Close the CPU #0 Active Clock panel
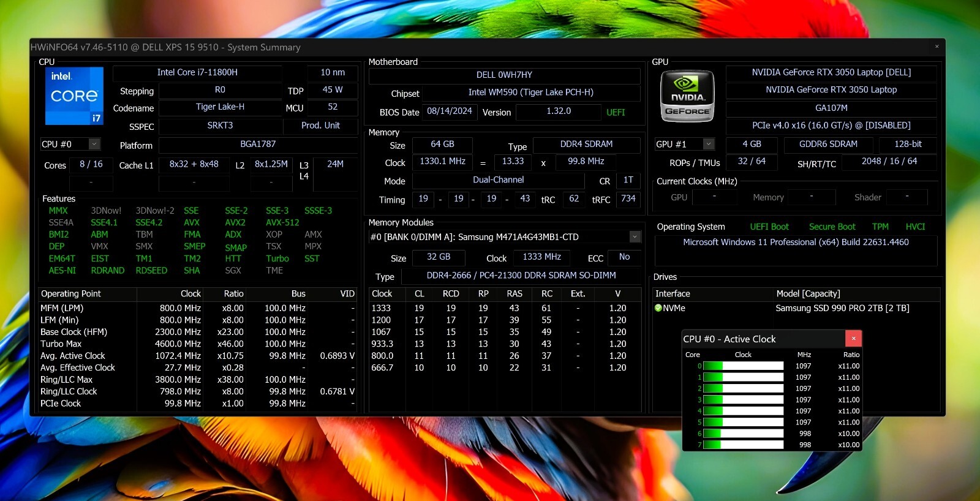This screenshot has width=980, height=501. point(853,338)
